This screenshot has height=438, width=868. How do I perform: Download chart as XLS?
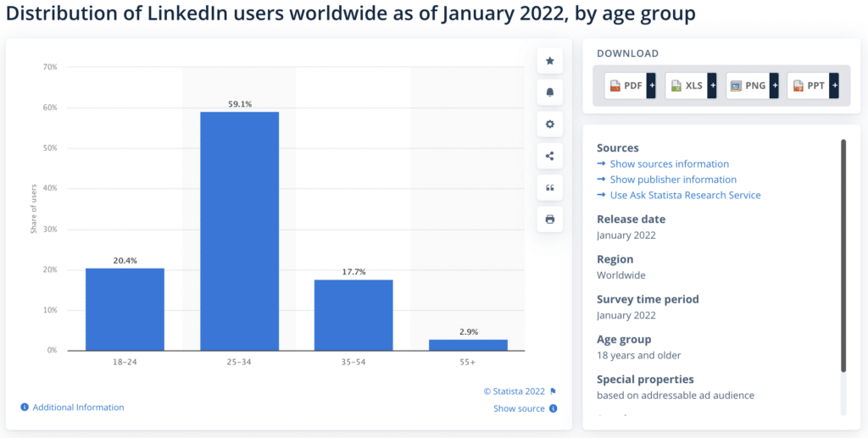point(687,86)
